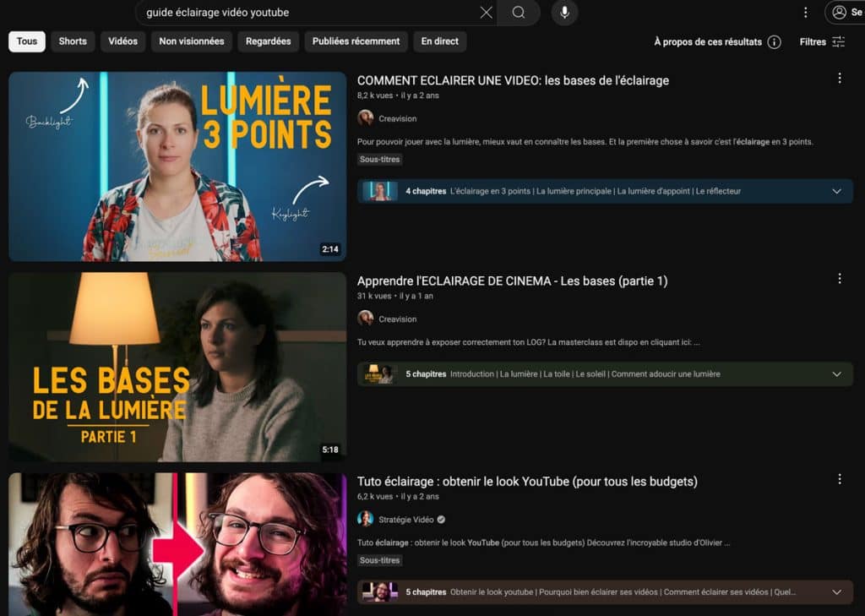Open the three-dot settings menu in header
Screen dimensions: 865x616
[805, 13]
